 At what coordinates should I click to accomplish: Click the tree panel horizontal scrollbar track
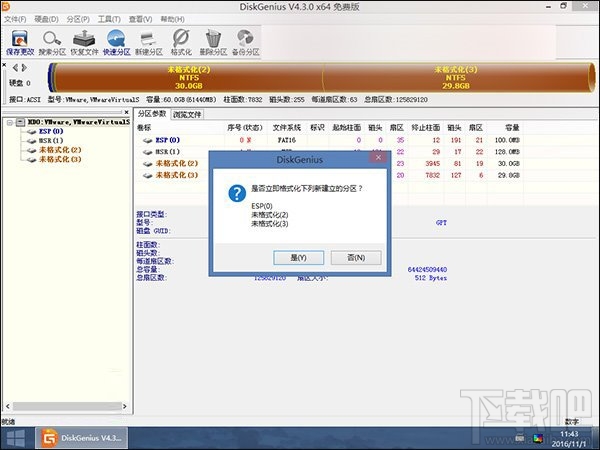click(x=67, y=406)
